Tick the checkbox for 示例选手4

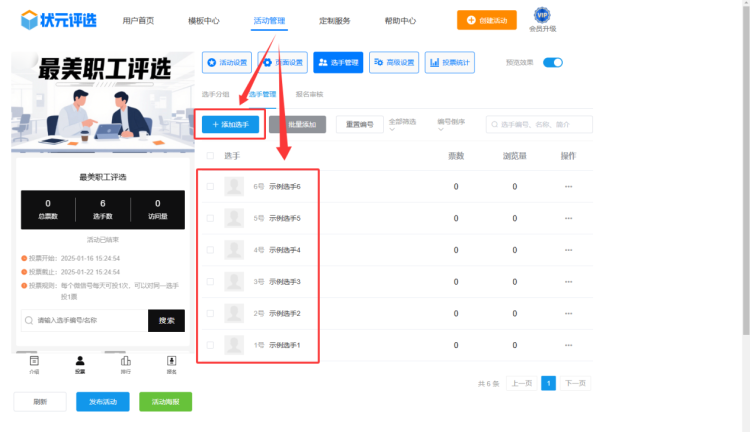tap(210, 250)
